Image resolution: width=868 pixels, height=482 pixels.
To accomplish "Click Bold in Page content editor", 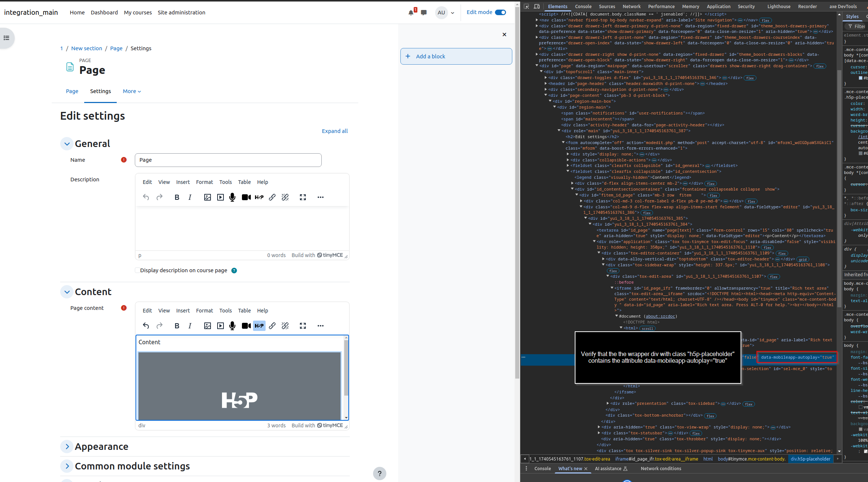I will coord(177,326).
